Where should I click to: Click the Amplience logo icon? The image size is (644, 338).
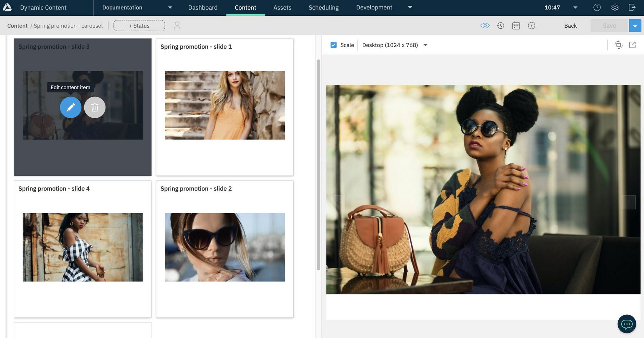pos(7,7)
